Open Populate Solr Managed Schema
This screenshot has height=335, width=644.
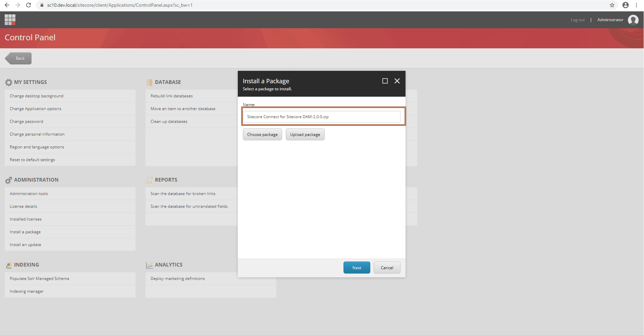(70, 279)
